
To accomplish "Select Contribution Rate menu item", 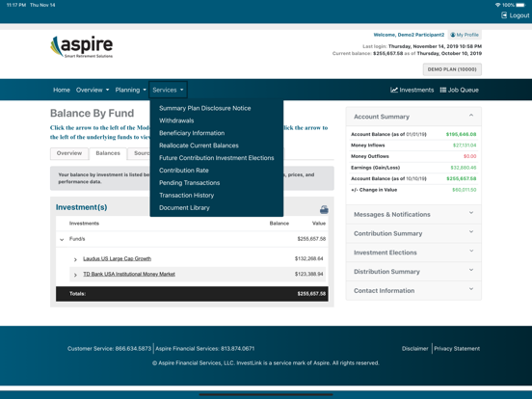I will 184,171.
